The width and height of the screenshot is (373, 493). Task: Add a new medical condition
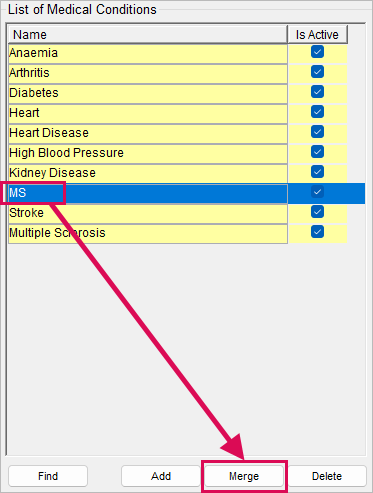coord(161,476)
